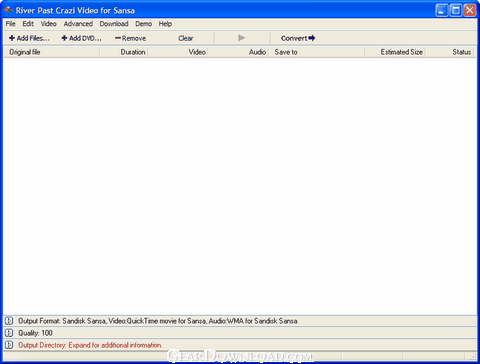Sort by Original file column header
The width and height of the screenshot is (480, 364).
[x=52, y=52]
